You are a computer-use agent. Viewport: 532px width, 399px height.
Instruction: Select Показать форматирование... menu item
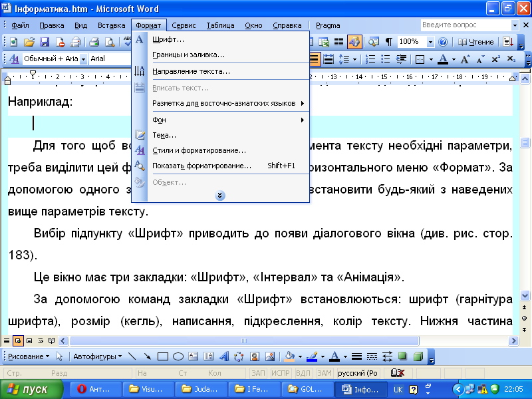pos(221,166)
